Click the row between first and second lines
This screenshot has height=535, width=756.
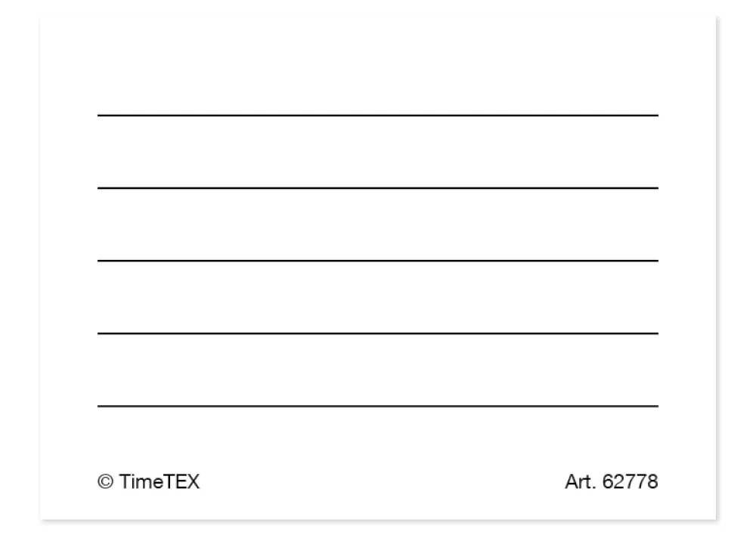click(378, 152)
